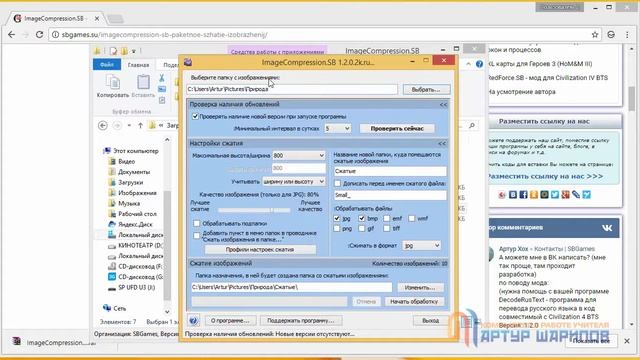640x360 pixels.
Task: Click the blue help icon at dialog bottom
Action: click(x=193, y=321)
